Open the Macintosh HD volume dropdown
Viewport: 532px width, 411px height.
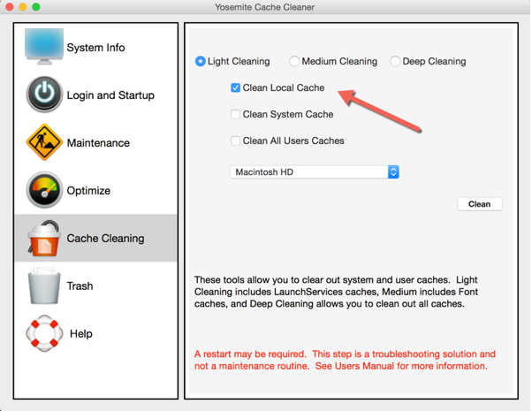tap(315, 172)
